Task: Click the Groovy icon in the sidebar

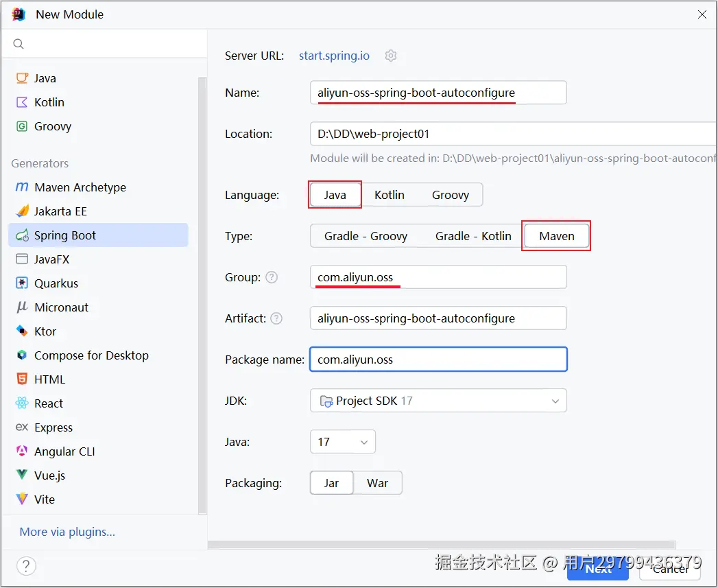Action: click(x=22, y=126)
